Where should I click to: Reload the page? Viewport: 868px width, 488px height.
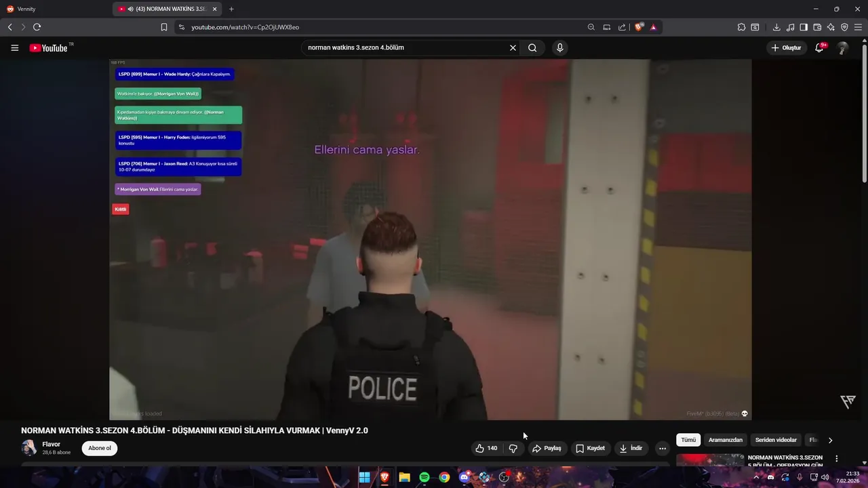click(x=37, y=27)
